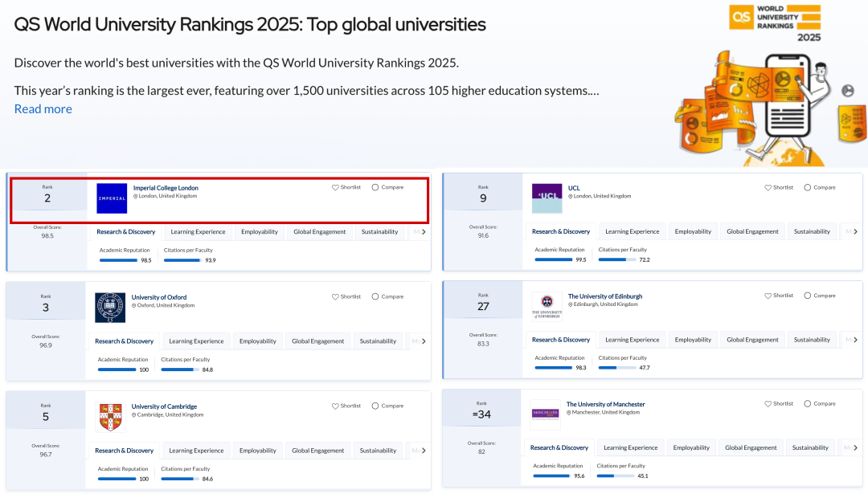
Task: Toggle Compare for The University of Manchester
Action: (x=808, y=404)
